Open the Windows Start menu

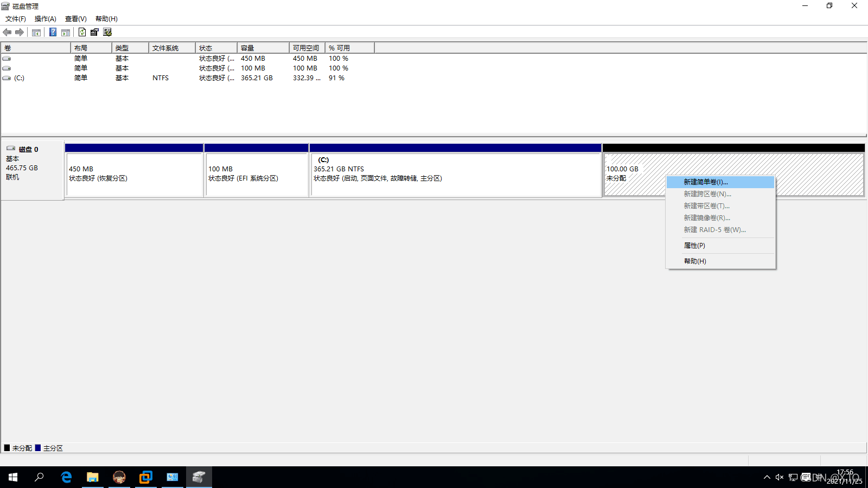[13, 477]
